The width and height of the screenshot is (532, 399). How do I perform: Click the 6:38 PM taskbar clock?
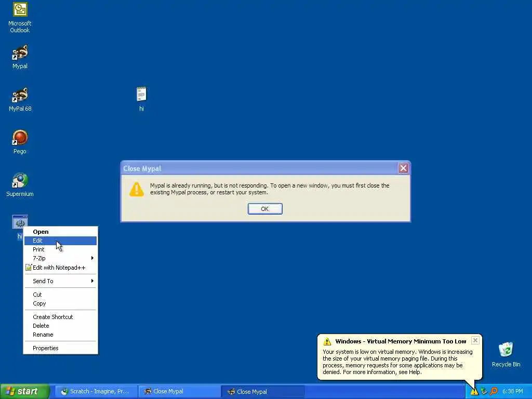coord(512,392)
